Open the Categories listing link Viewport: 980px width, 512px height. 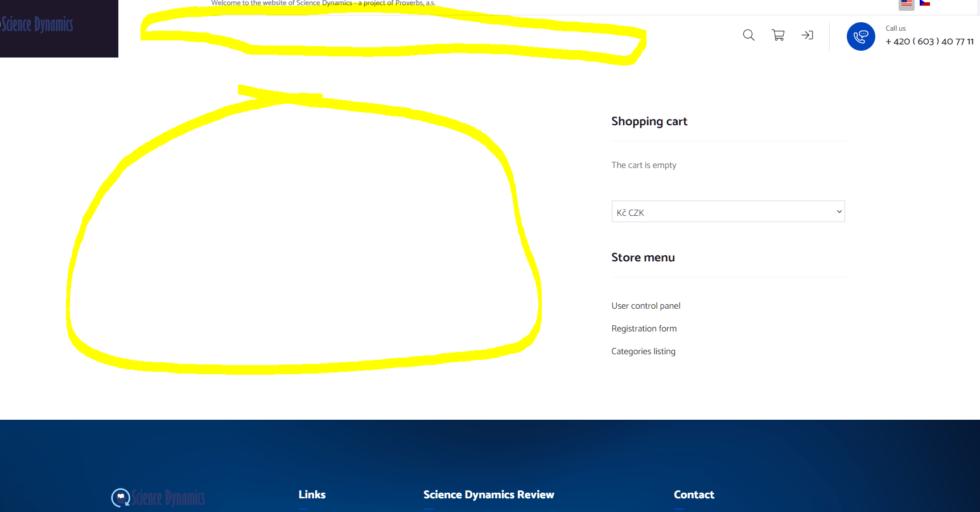point(644,351)
